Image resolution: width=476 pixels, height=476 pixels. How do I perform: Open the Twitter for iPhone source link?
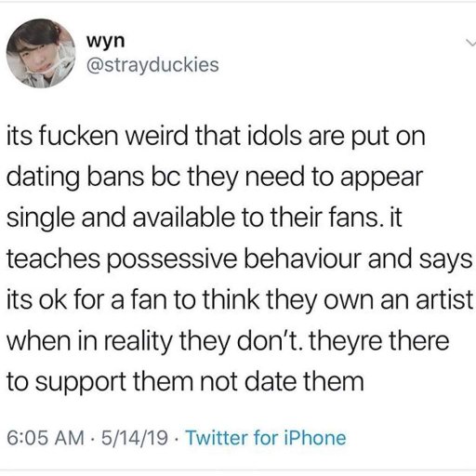point(266,438)
